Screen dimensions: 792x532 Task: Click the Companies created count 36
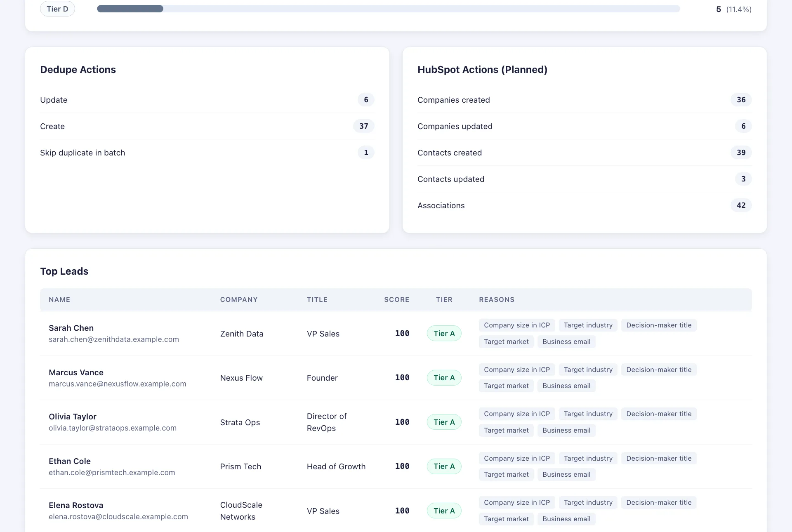(x=741, y=100)
